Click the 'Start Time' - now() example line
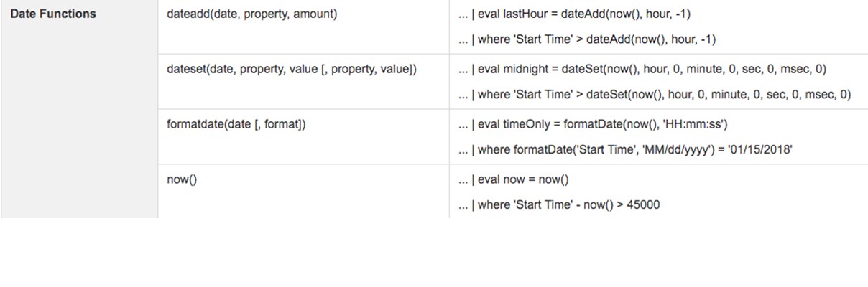Image resolution: width=868 pixels, height=287 pixels. point(559,204)
